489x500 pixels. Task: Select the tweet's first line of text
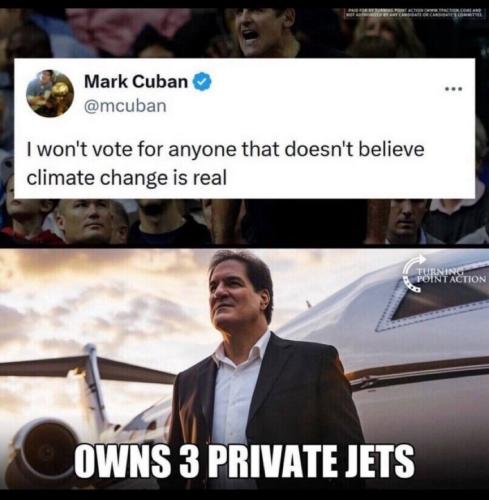click(225, 149)
